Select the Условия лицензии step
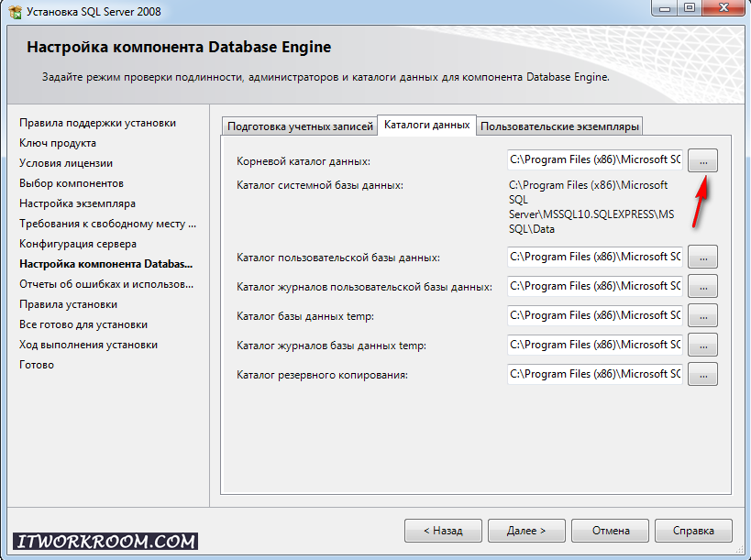 click(66, 163)
